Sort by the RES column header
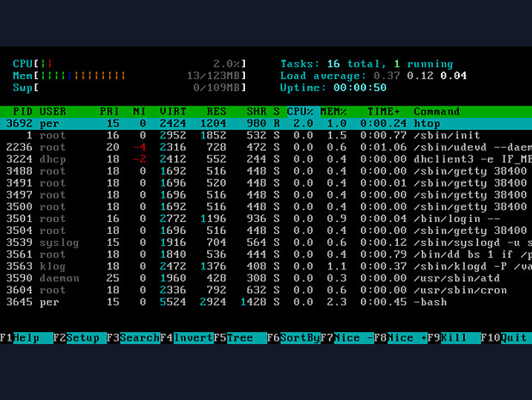 (216, 112)
